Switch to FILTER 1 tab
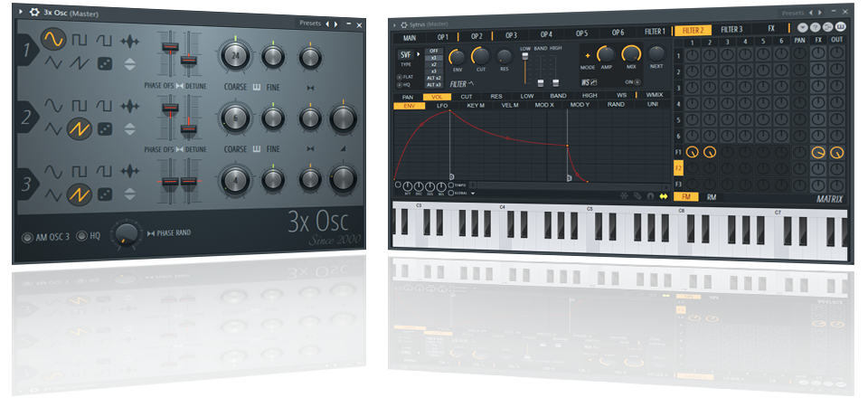Screen dimensions: 868x407 coord(656,32)
